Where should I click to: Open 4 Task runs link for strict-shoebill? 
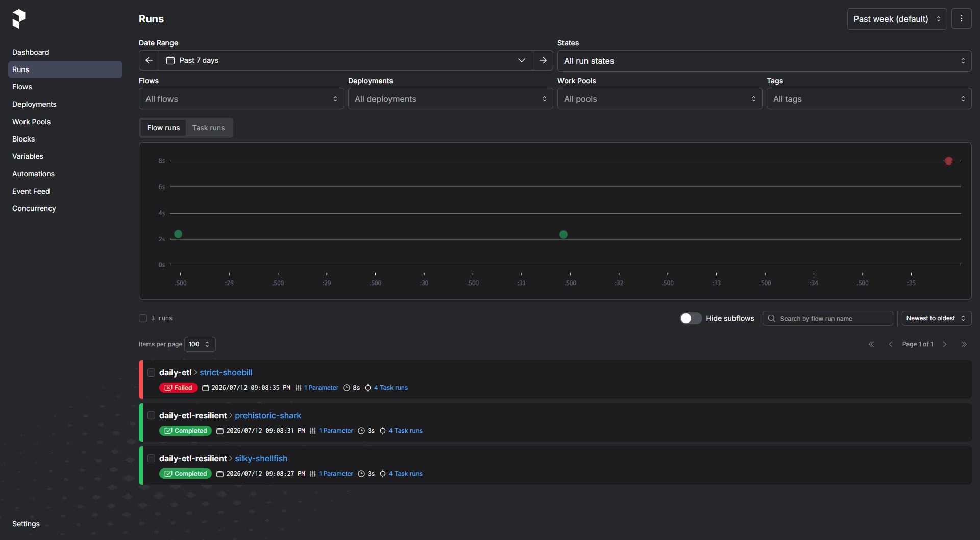coord(391,388)
